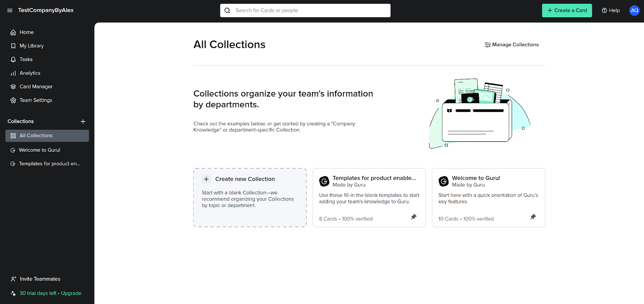This screenshot has width=644, height=304.
Task: Pin the Templates for product enablement collection
Action: [x=413, y=217]
